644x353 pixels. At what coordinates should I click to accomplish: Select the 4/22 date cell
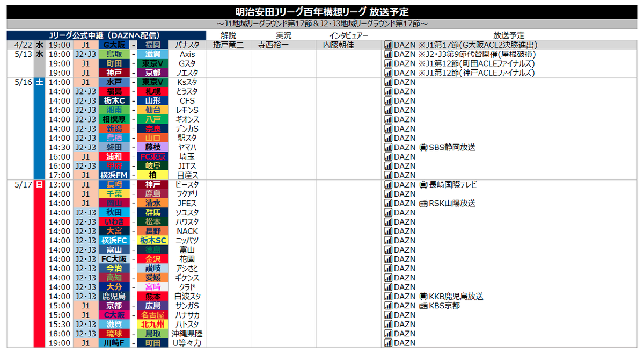coord(21,45)
